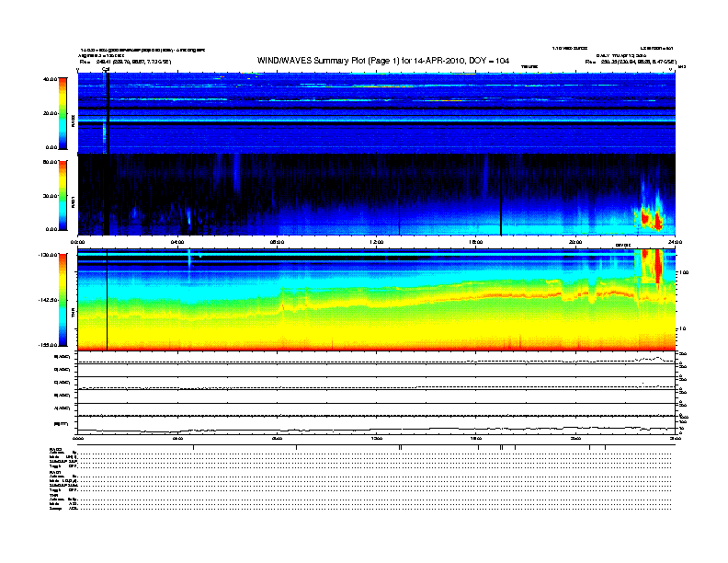Click the 10 tick on TNR right axis
This screenshot has width=728, height=563.
point(682,329)
